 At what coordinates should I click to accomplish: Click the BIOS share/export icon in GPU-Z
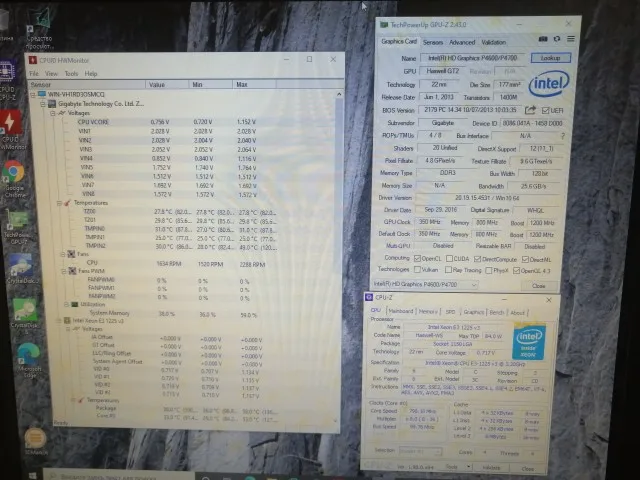(x=530, y=110)
